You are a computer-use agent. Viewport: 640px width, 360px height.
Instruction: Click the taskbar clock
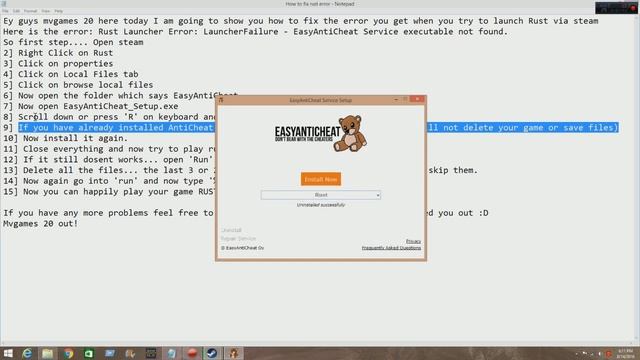point(625,353)
